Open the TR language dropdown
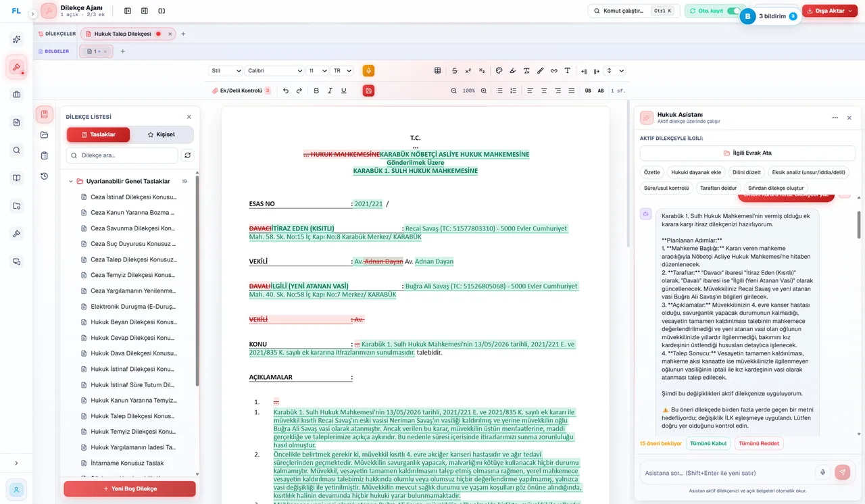 click(343, 71)
